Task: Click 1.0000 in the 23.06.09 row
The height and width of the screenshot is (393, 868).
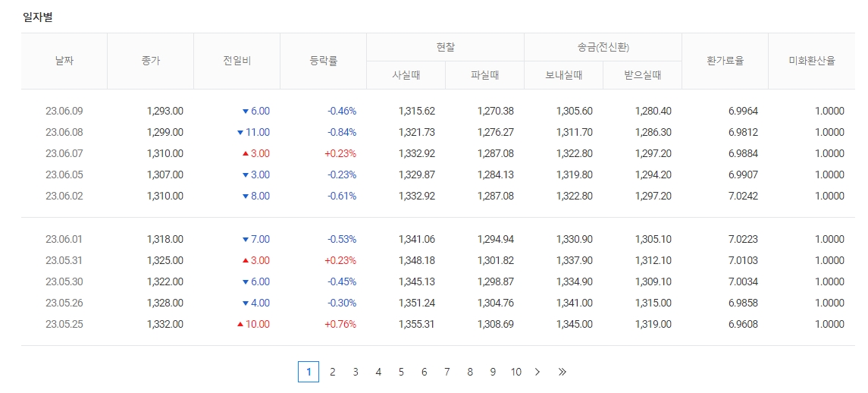Action: pos(830,111)
